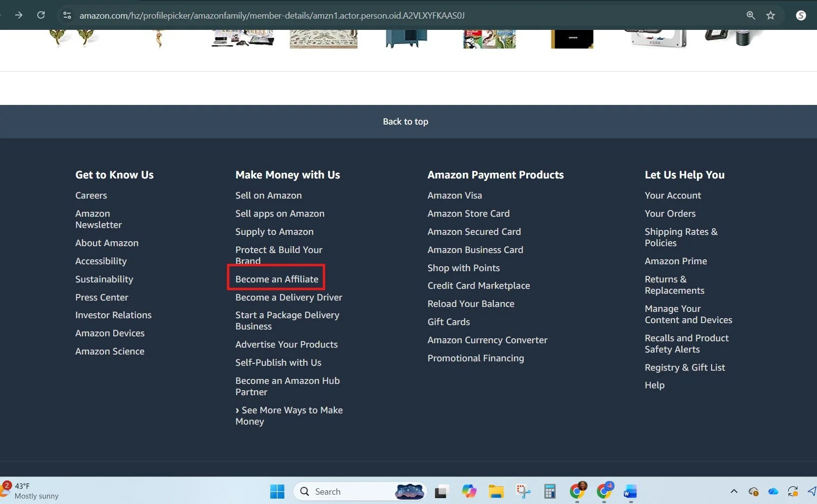The image size is (817, 504).
Task: Reload the current page
Action: tap(41, 15)
